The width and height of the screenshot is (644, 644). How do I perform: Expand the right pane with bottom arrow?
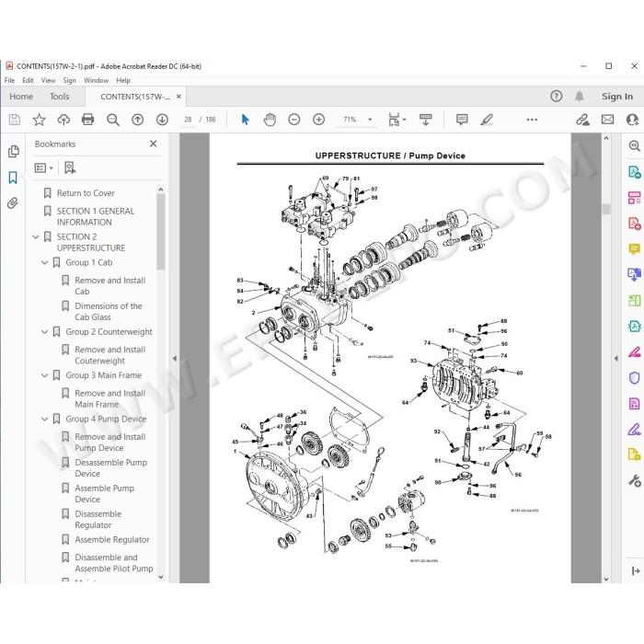tap(636, 570)
